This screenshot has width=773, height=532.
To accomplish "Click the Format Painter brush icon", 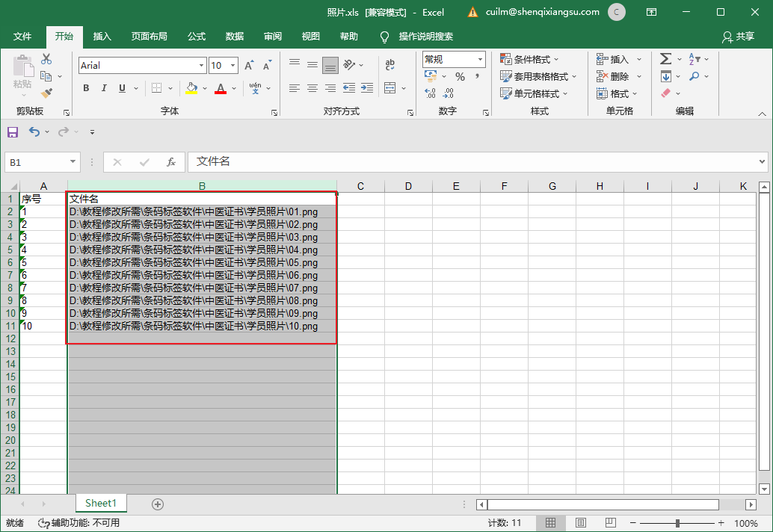I will coord(46,93).
